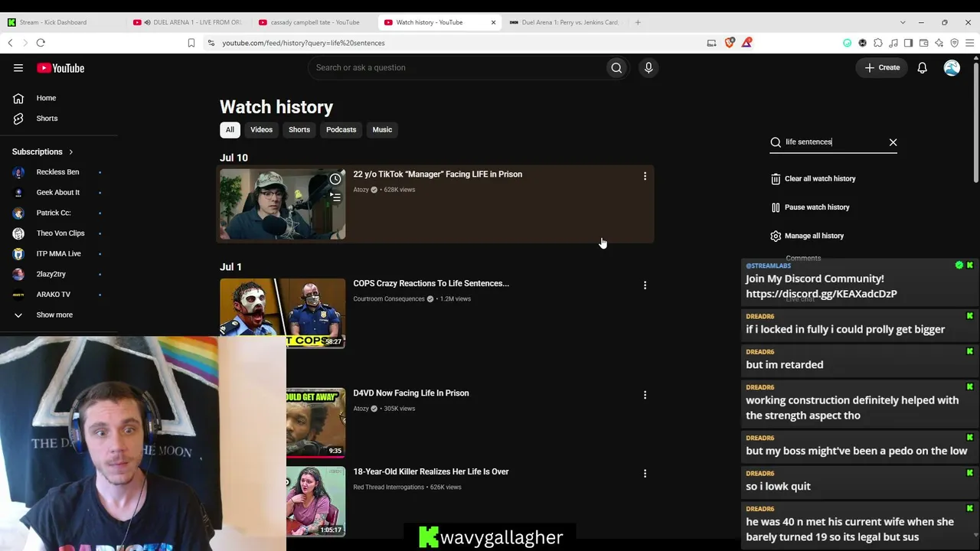This screenshot has height=551, width=980.
Task: Select the Shorts filter chip
Action: click(x=299, y=130)
